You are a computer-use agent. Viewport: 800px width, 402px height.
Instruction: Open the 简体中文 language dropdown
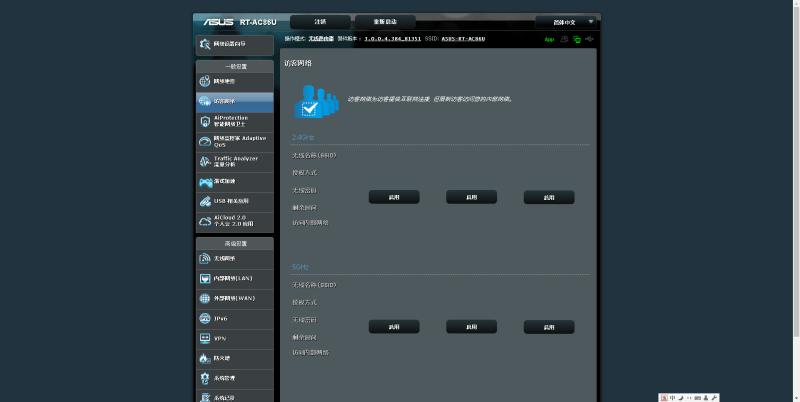(x=566, y=22)
